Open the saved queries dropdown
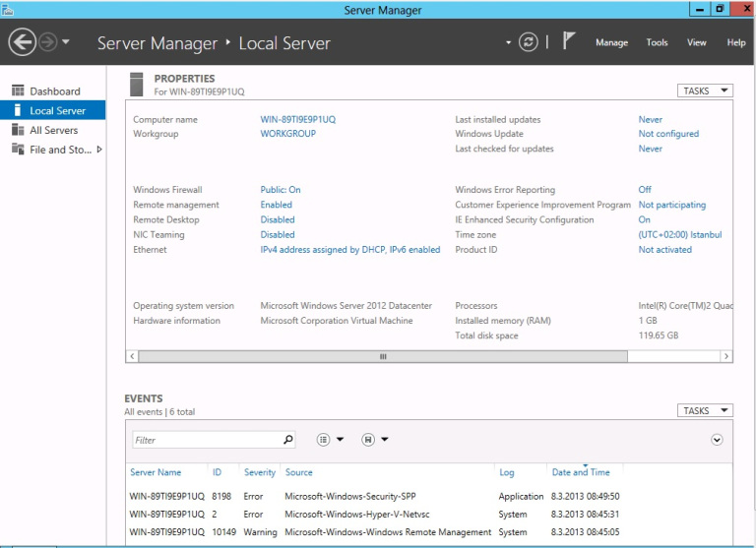 (x=374, y=440)
